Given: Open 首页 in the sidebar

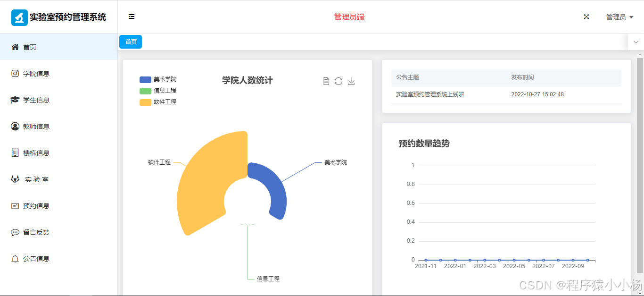Looking at the screenshot, I should click(58, 47).
